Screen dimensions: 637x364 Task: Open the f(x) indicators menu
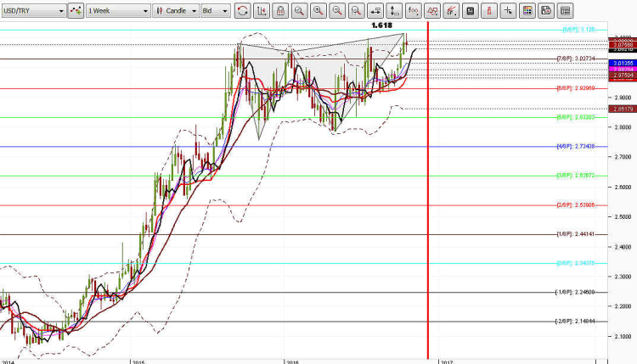point(413,10)
